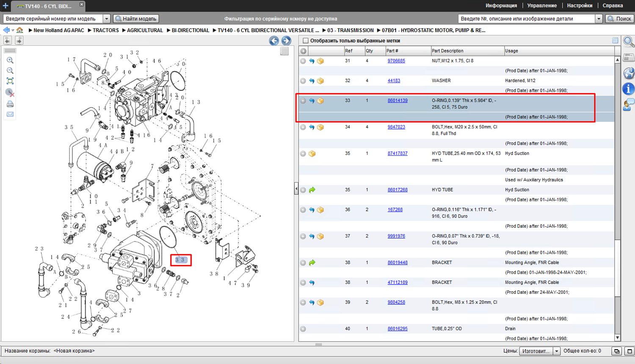
Task: Go to TRACTORS in the breadcrumb
Action: pos(105,30)
